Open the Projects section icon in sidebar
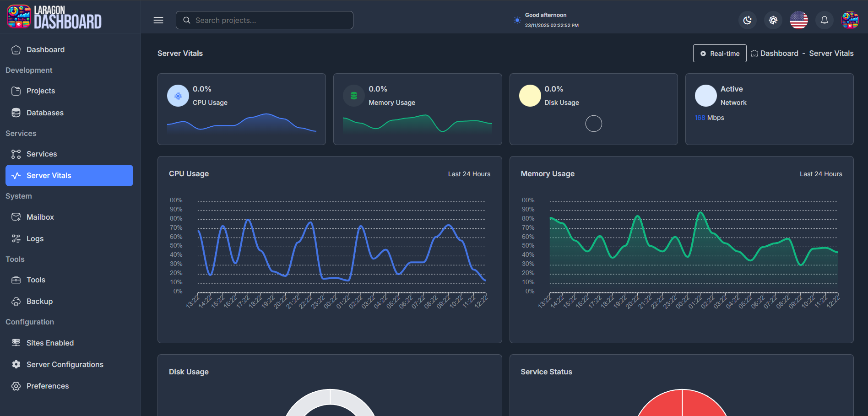 pyautogui.click(x=16, y=91)
